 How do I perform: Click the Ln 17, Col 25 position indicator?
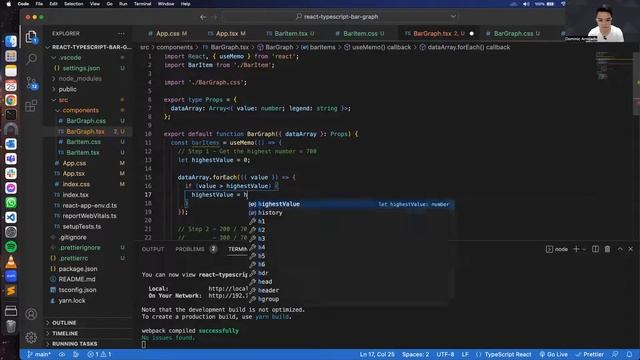[x=377, y=354]
